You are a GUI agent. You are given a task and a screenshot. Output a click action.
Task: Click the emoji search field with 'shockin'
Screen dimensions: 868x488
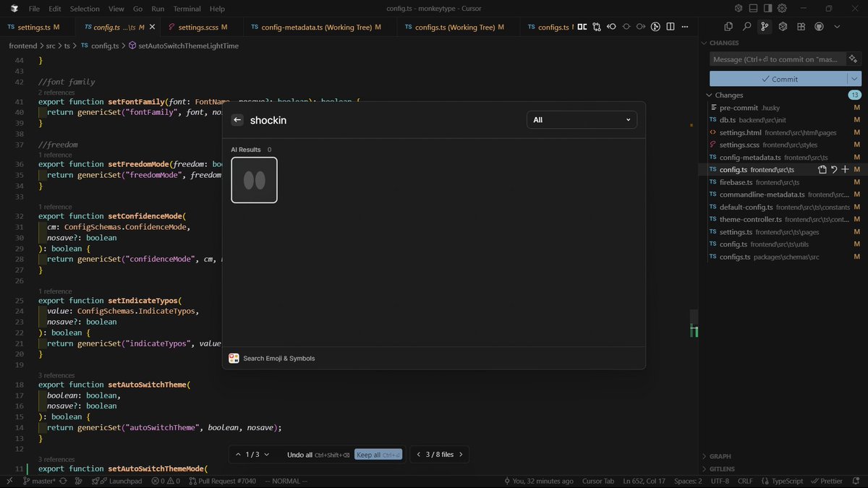coord(383,120)
